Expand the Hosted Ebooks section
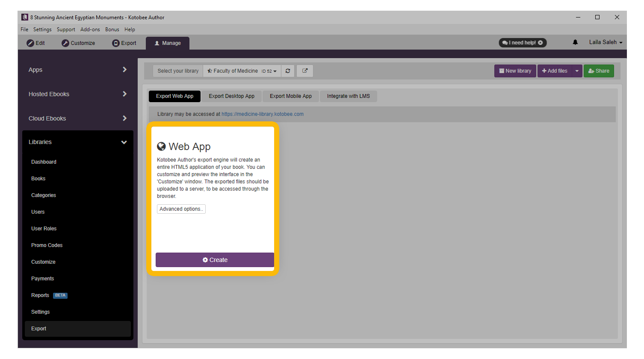Screen dimensions: 644x359 tap(78, 94)
